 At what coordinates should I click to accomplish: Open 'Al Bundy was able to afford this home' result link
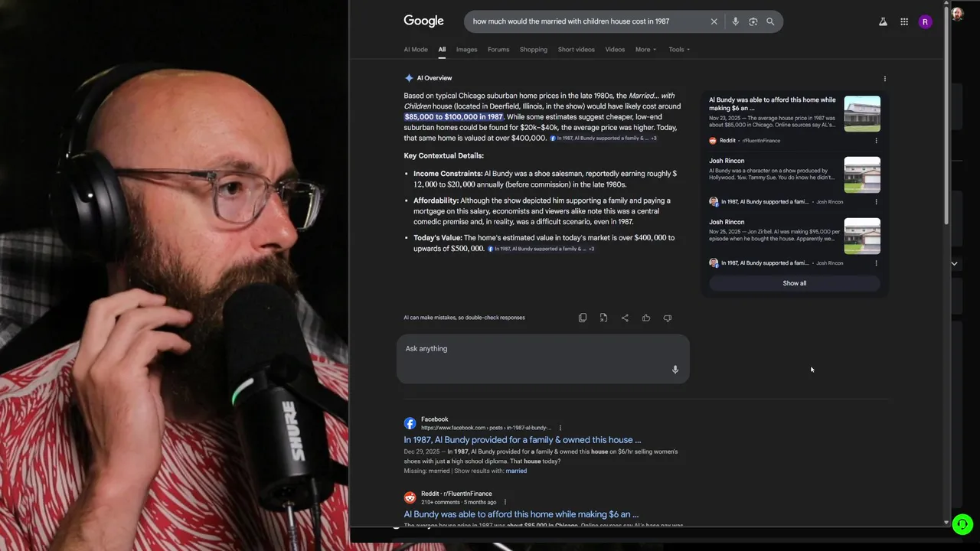pos(521,514)
